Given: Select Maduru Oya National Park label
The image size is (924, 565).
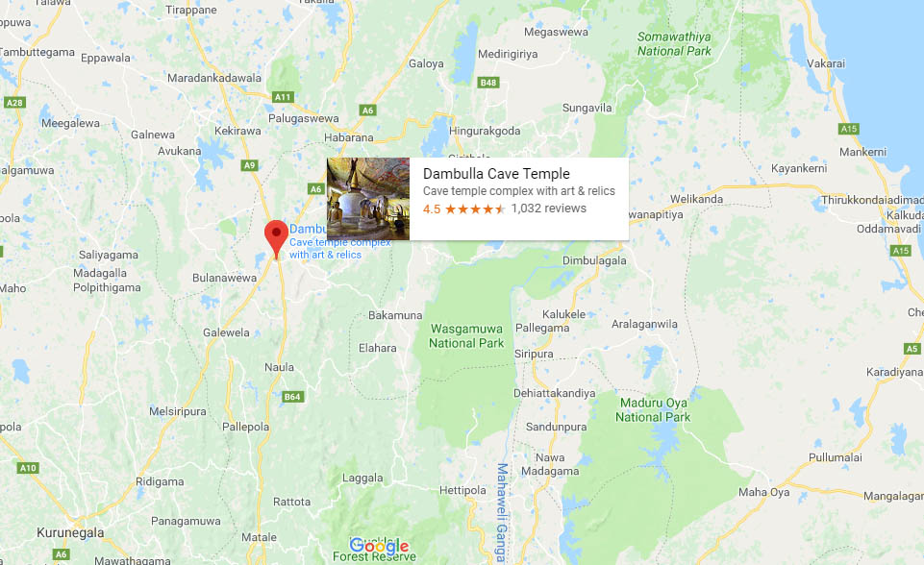Looking at the screenshot, I should pos(653,410).
